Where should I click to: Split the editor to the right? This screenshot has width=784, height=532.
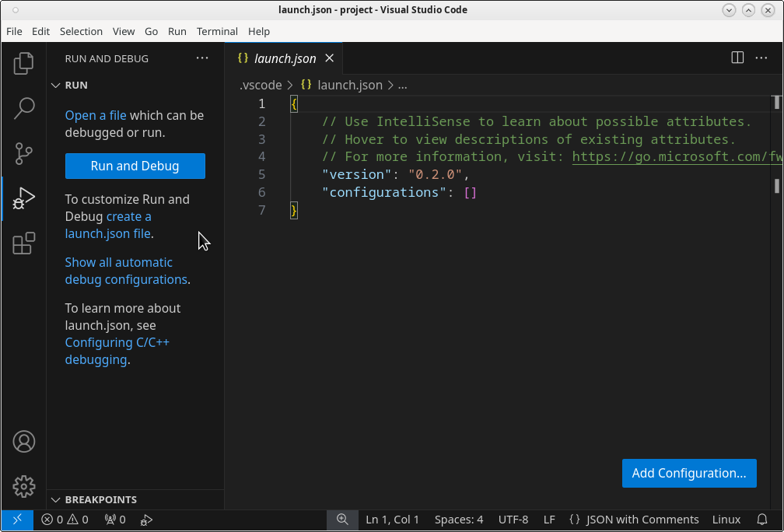(737, 58)
